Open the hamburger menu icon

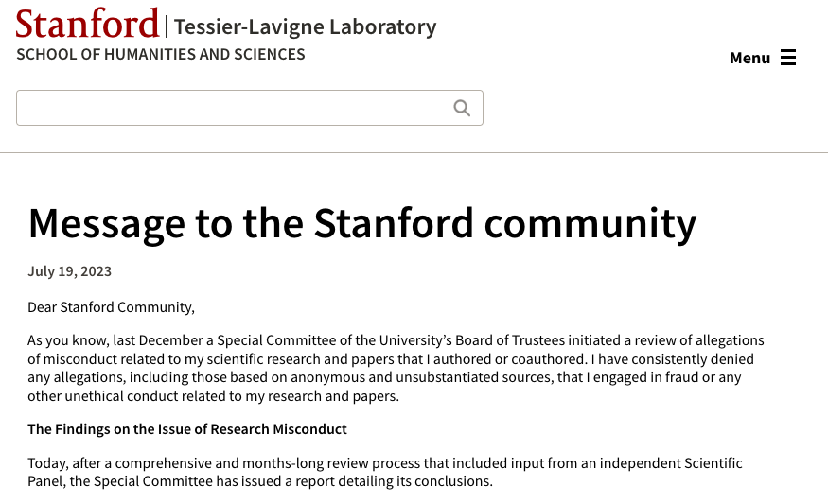point(788,58)
